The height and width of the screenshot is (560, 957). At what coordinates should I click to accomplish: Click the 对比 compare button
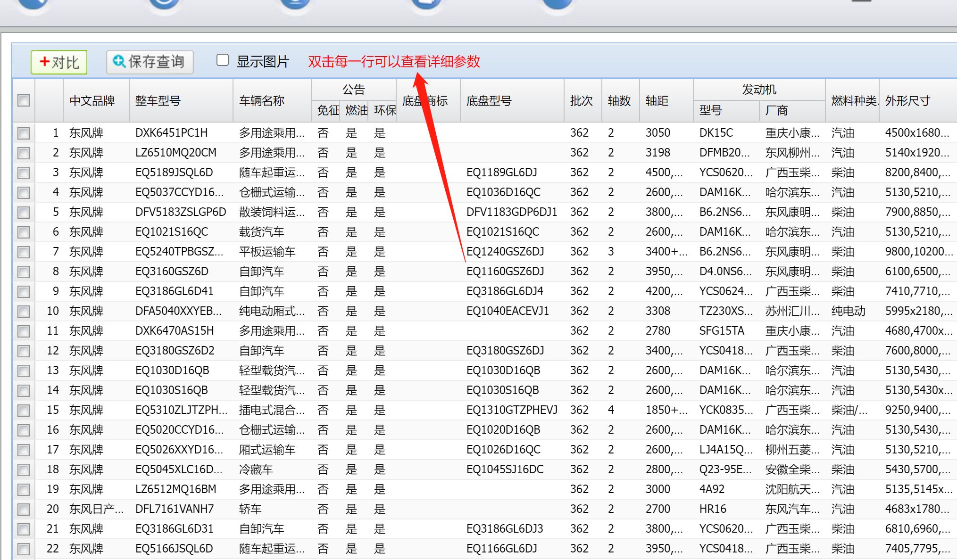59,62
